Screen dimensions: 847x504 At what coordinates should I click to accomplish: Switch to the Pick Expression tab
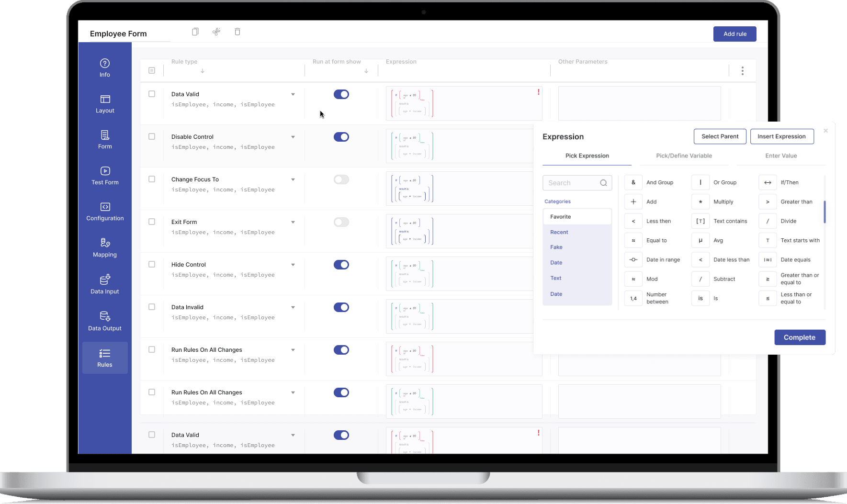tap(587, 156)
